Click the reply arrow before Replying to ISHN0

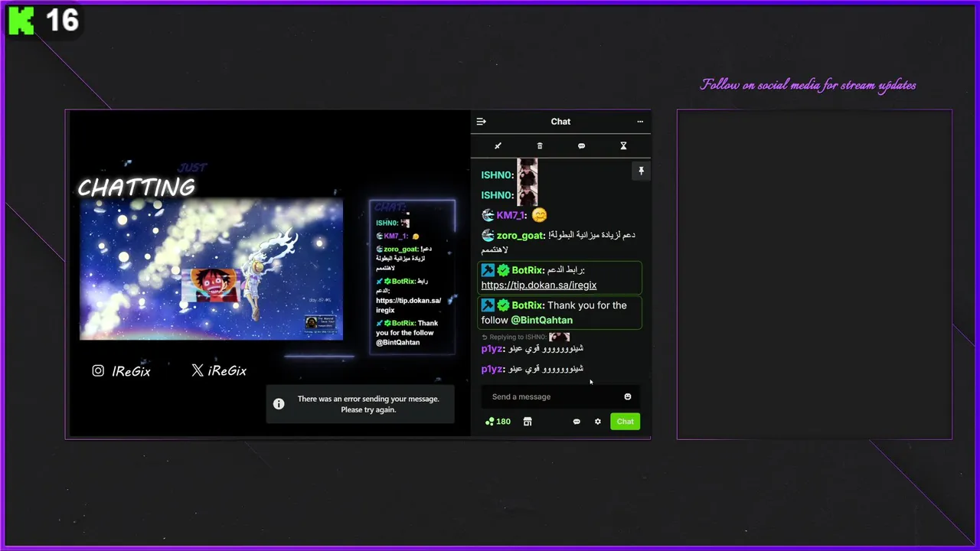click(484, 337)
